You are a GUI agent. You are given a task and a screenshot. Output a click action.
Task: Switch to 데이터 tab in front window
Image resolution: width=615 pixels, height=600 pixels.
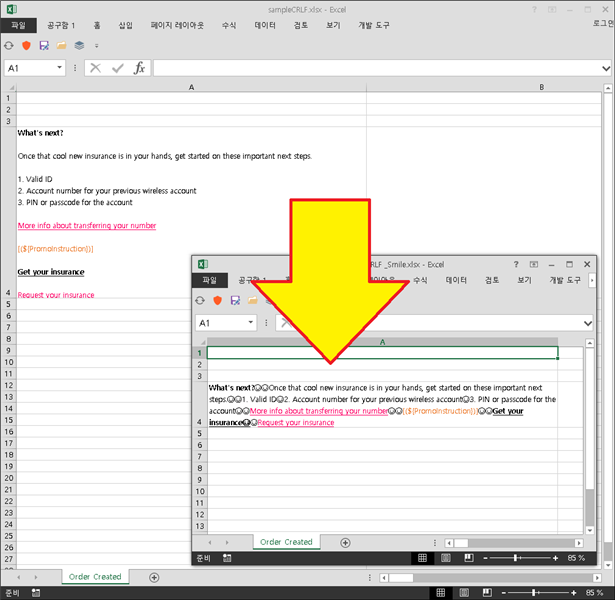click(456, 280)
